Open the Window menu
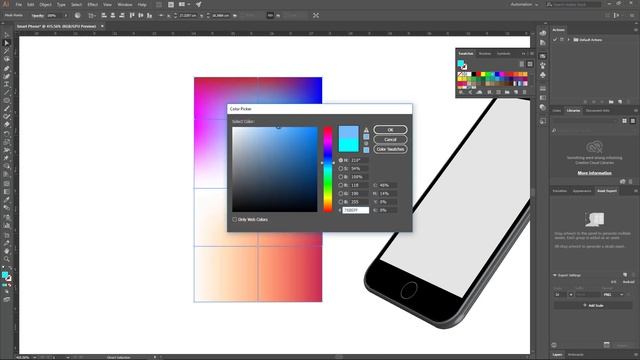 coord(125,4)
